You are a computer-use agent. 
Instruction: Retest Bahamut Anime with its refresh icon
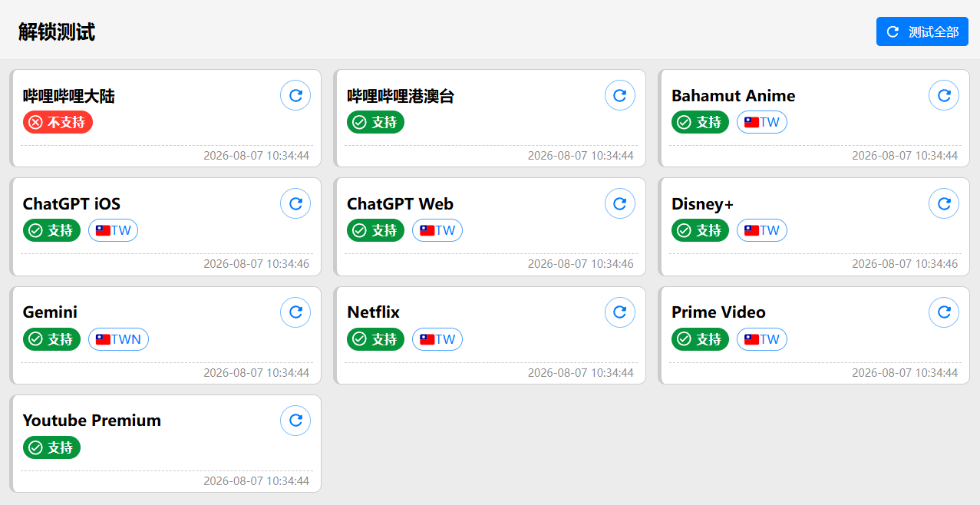(x=944, y=95)
